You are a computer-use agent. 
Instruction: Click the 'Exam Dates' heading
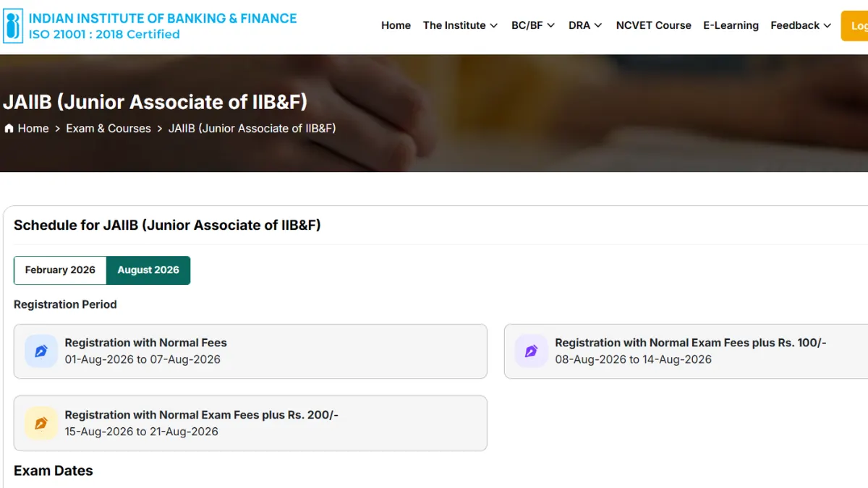[x=54, y=471]
